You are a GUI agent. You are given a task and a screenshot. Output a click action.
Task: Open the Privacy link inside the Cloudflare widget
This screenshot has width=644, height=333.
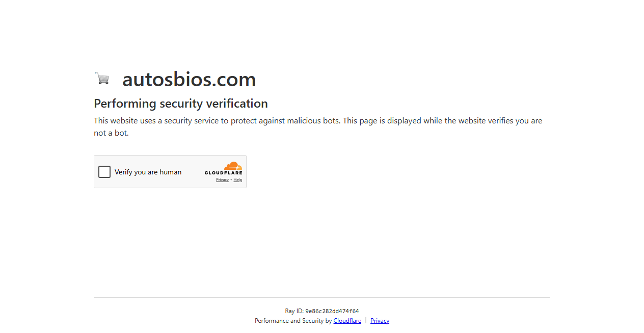[222, 180]
